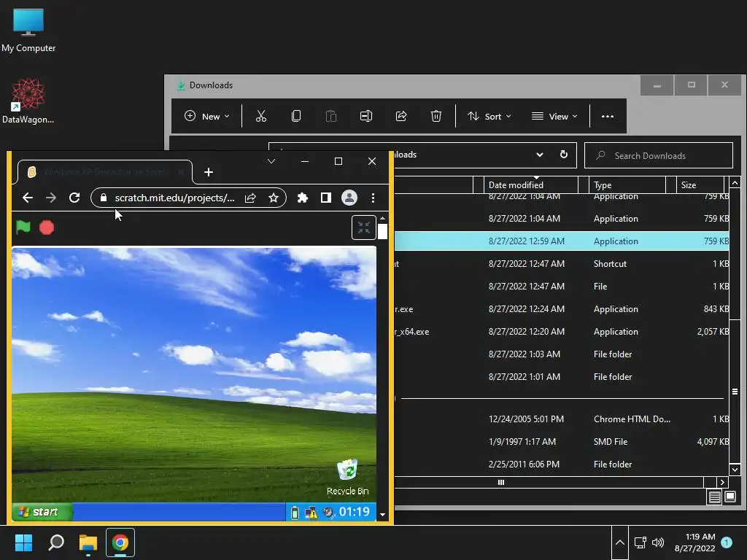Open the Sort dropdown in Downloads

coord(489,116)
